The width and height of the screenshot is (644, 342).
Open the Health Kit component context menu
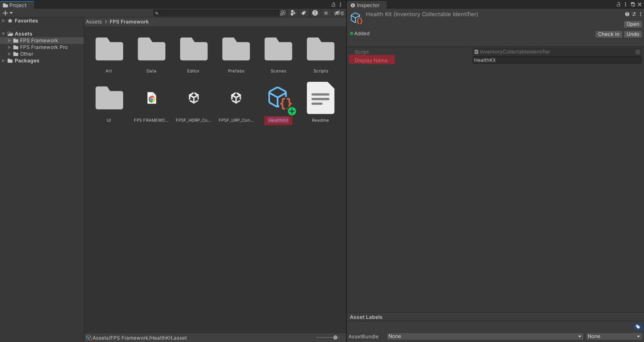tap(641, 14)
